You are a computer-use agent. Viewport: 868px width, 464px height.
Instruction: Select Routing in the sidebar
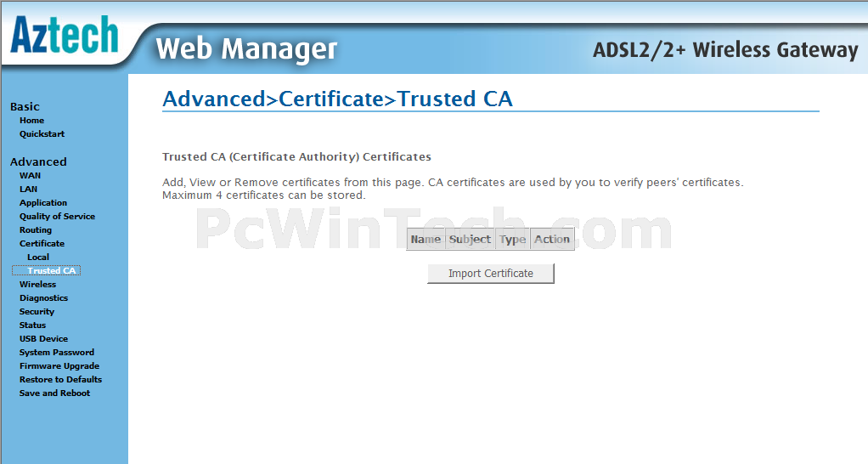point(36,229)
